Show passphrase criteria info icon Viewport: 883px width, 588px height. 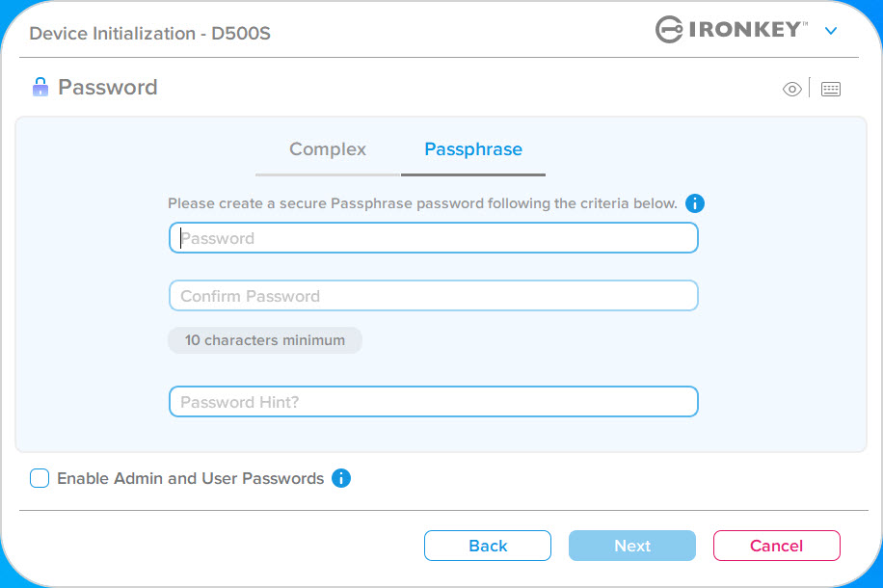tap(695, 203)
